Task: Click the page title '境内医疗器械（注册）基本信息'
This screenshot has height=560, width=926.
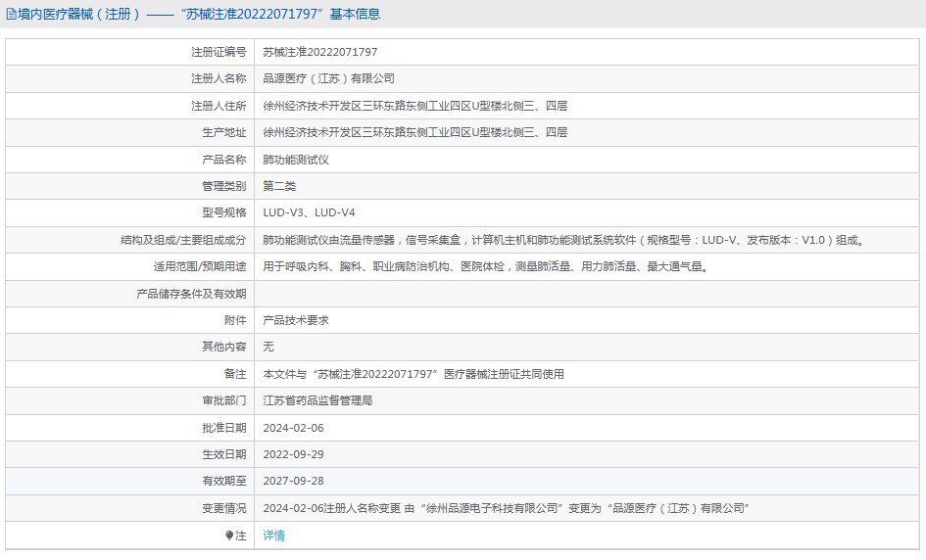Action: [199, 14]
